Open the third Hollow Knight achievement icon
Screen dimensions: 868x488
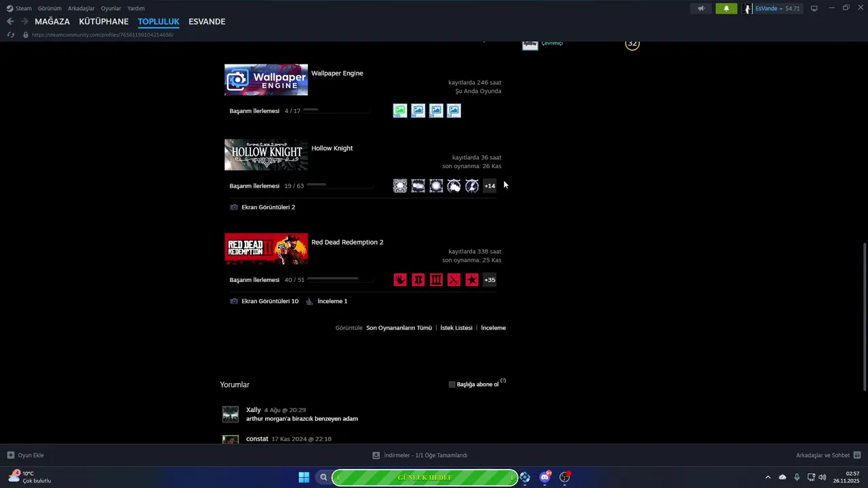tap(436, 186)
